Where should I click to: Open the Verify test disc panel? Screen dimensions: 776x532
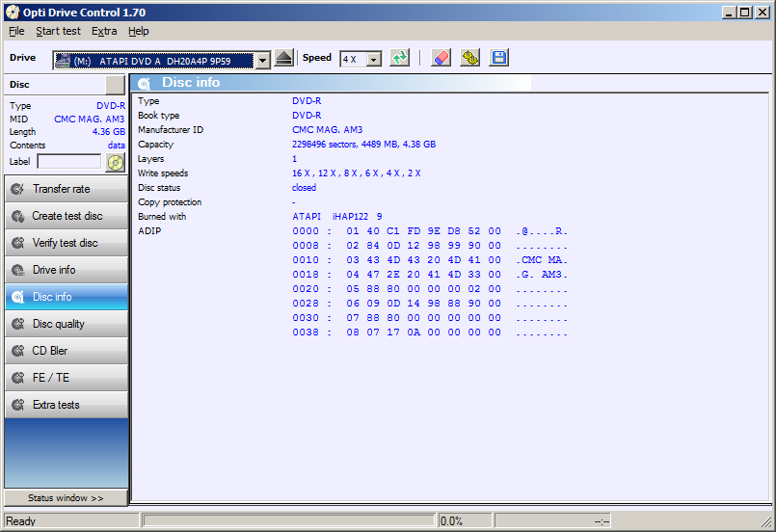point(67,243)
